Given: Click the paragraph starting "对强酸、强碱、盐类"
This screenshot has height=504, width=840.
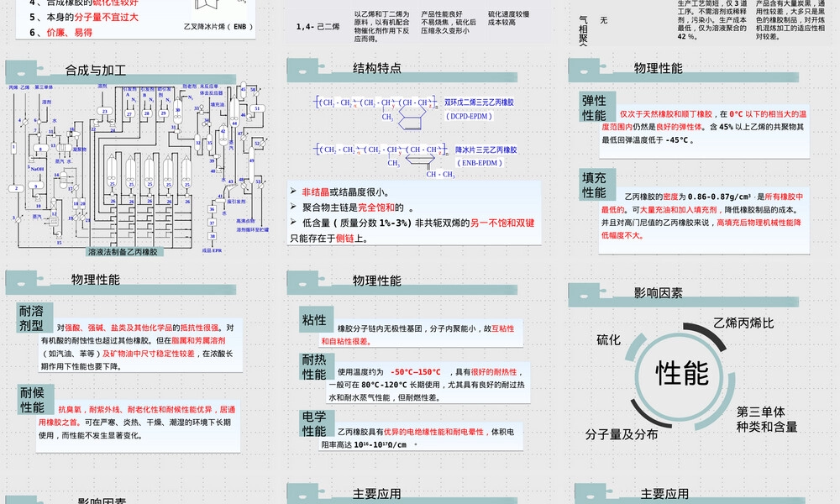Looking at the screenshot, I should click(138, 347).
